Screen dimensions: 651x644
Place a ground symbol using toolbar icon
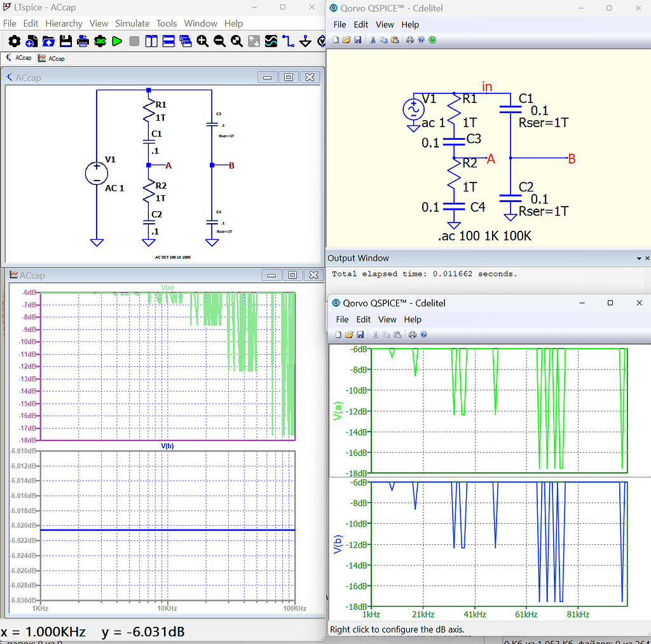305,41
